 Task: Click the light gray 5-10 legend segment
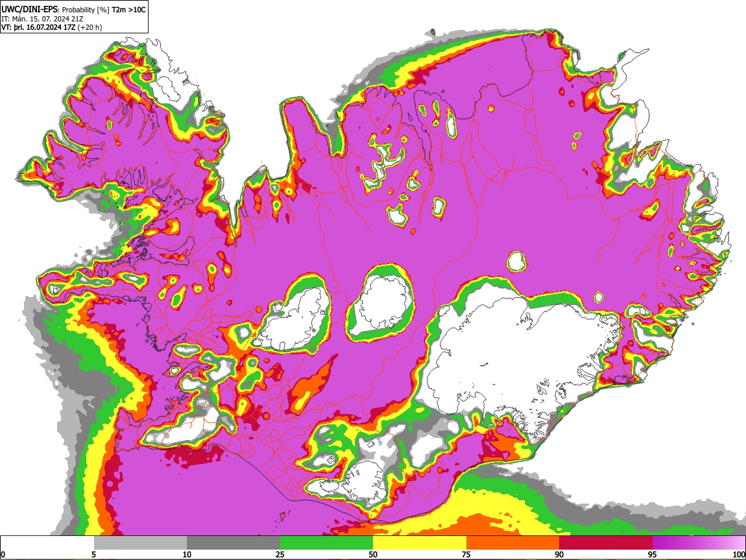pos(140,542)
